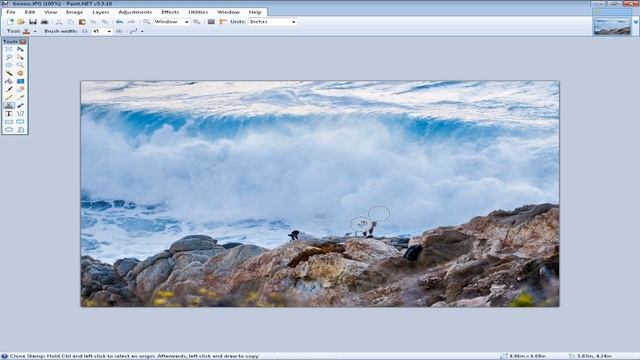Select the Zoom tool in Tools panel
Screen dimensions: 640x360
click(20, 65)
